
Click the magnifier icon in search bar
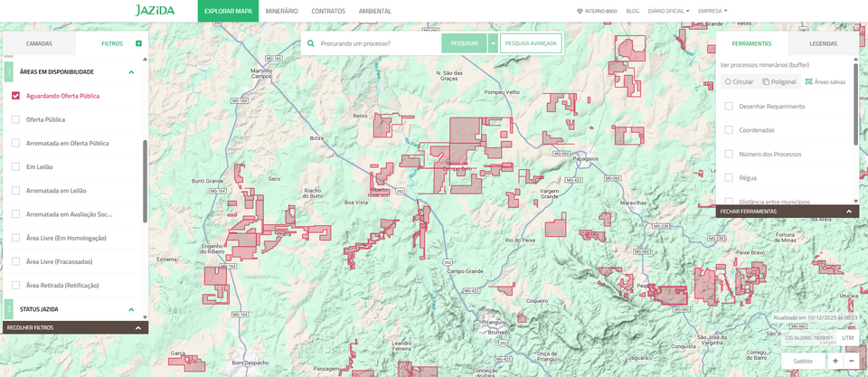[311, 43]
